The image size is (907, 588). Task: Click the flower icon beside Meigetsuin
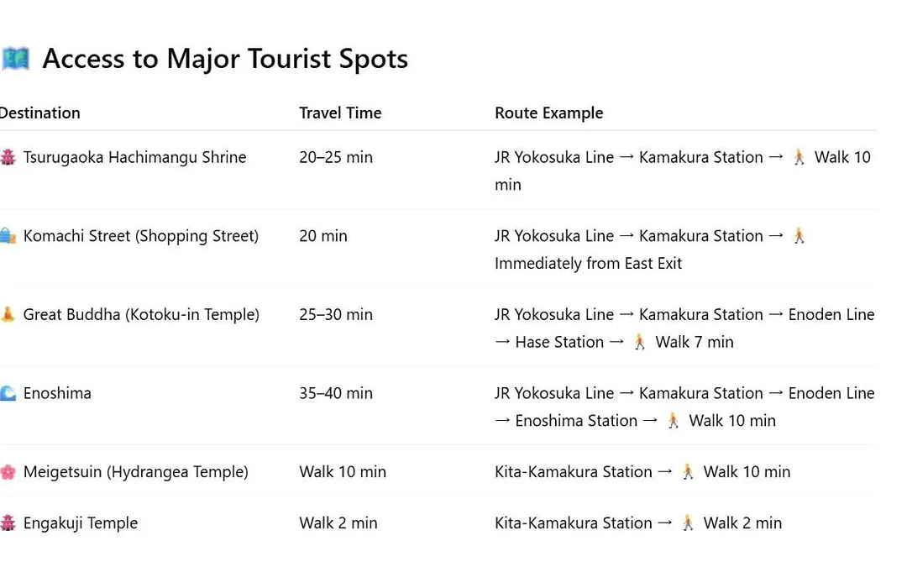click(8, 472)
